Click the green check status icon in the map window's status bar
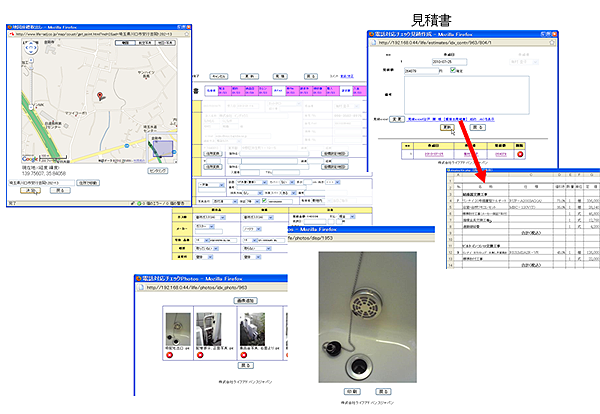The image size is (600, 414). (139, 203)
